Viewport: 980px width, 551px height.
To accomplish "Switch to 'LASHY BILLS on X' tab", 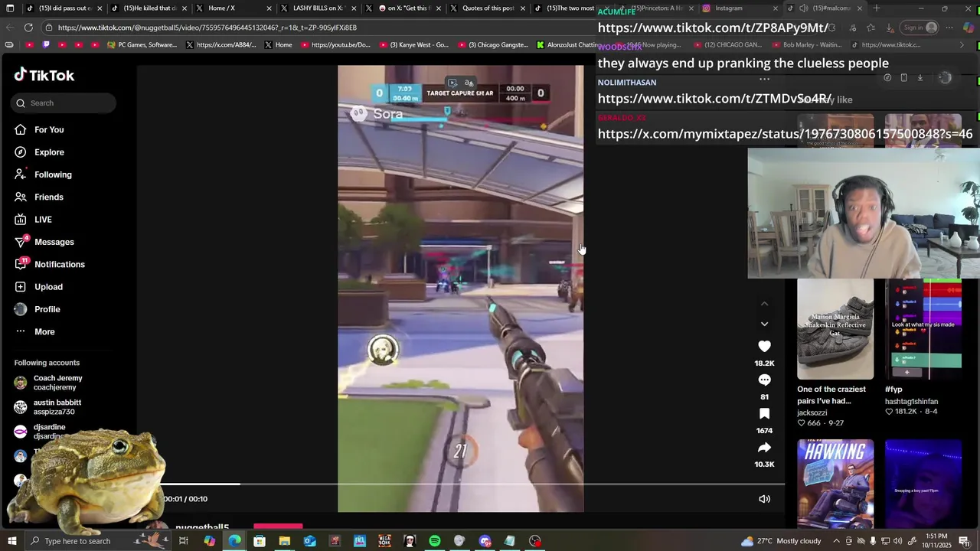I will click(x=318, y=8).
